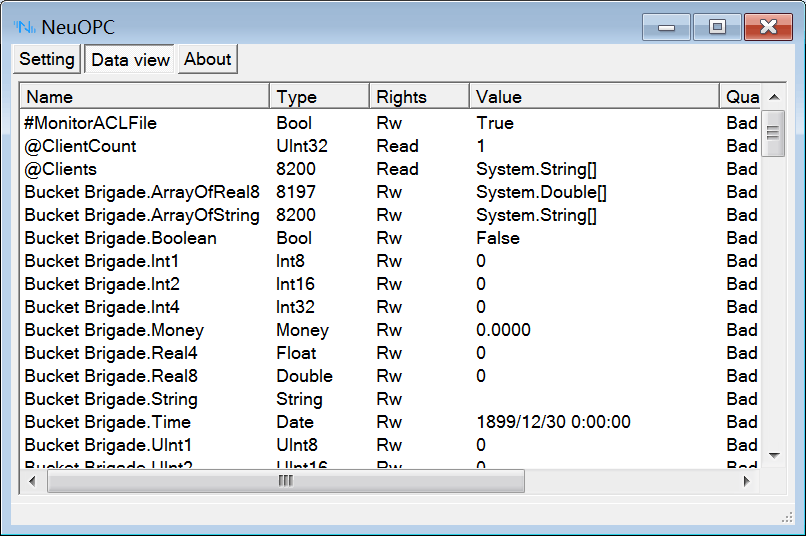Select the Bucket Brigade.Boolean row

tap(120, 238)
